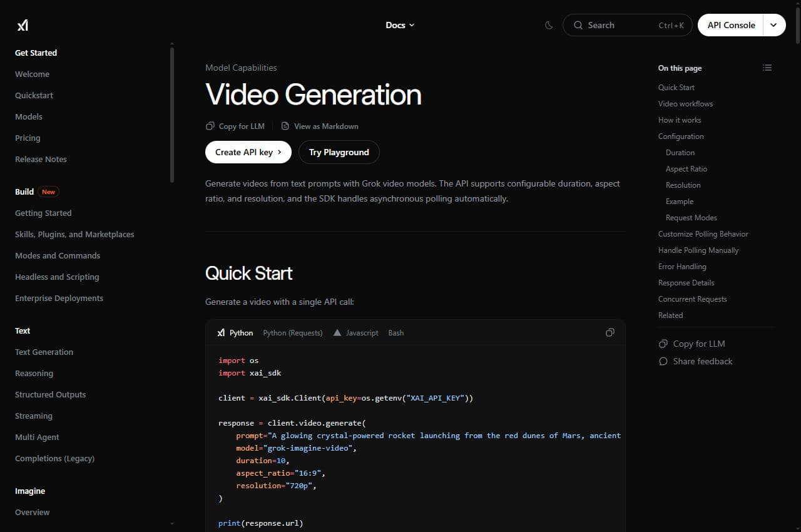The width and height of the screenshot is (801, 532).
Task: Open Structured Outputs page
Action: pos(50,394)
